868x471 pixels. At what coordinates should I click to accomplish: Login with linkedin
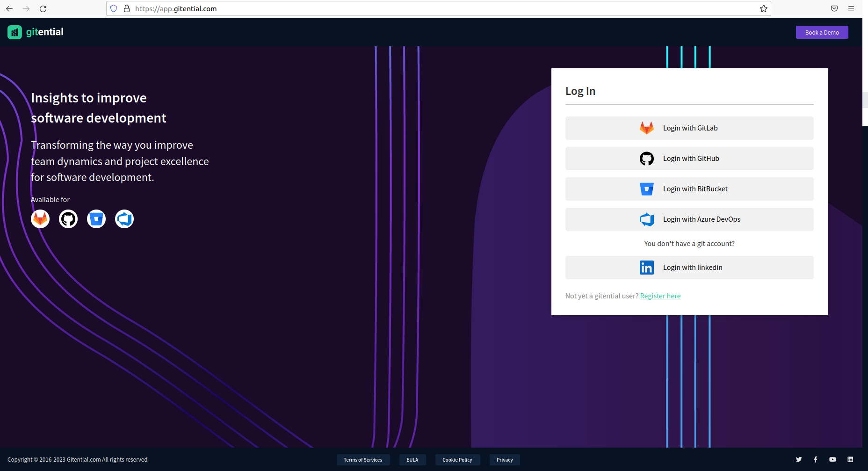[689, 268]
